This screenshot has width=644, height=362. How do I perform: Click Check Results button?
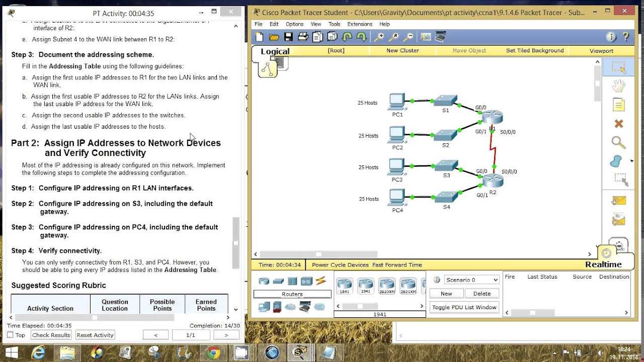51,335
